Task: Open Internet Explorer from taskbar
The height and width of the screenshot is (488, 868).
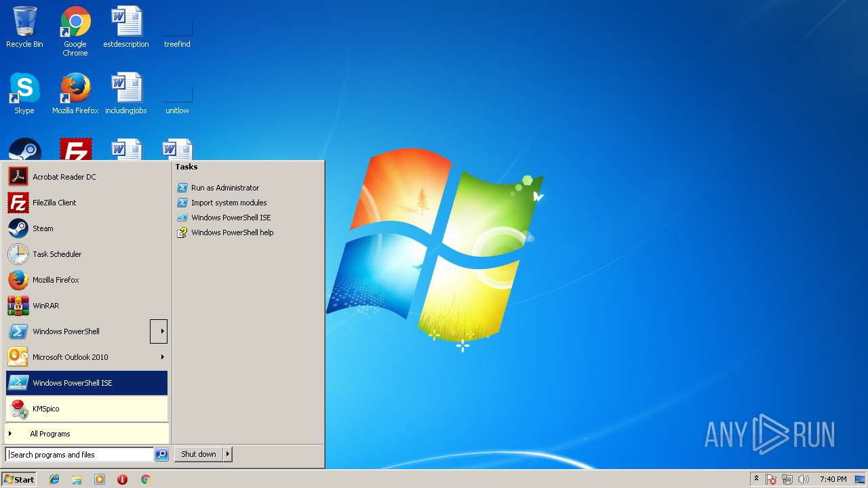Action: click(x=54, y=479)
